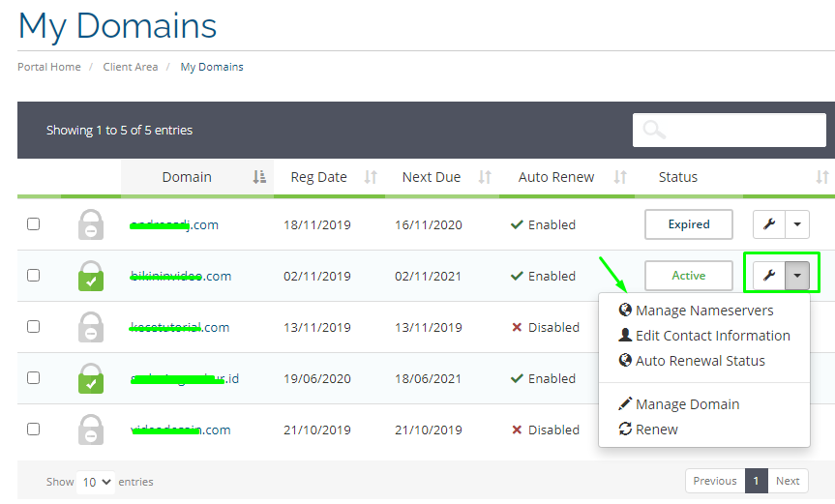Sort by Domain column sort icon
This screenshot has height=504, width=835.
click(x=259, y=177)
